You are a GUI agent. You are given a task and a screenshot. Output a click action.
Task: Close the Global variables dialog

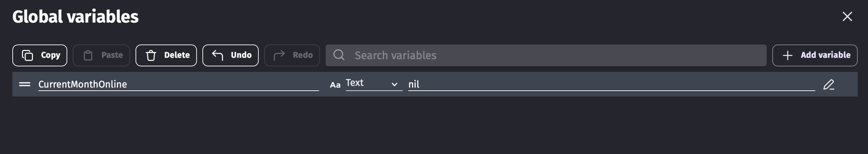click(x=847, y=16)
